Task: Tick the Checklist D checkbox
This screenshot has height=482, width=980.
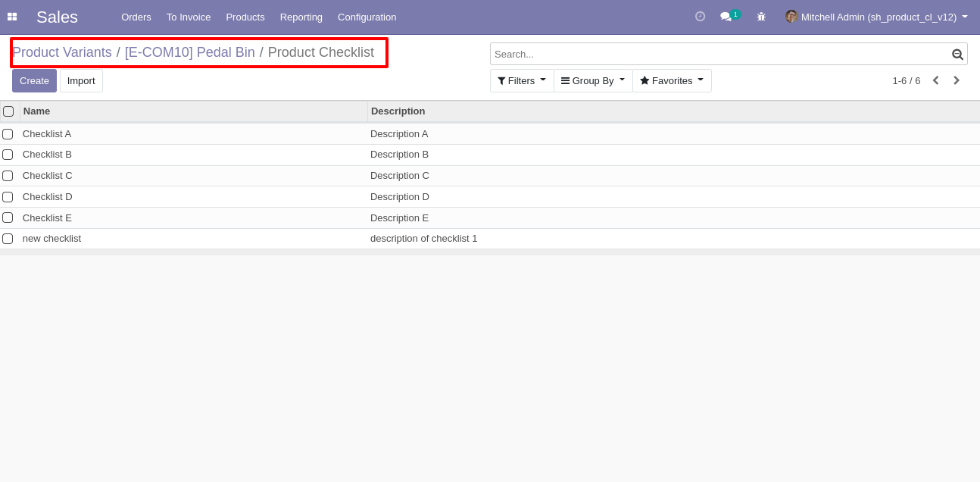Action: [8, 197]
